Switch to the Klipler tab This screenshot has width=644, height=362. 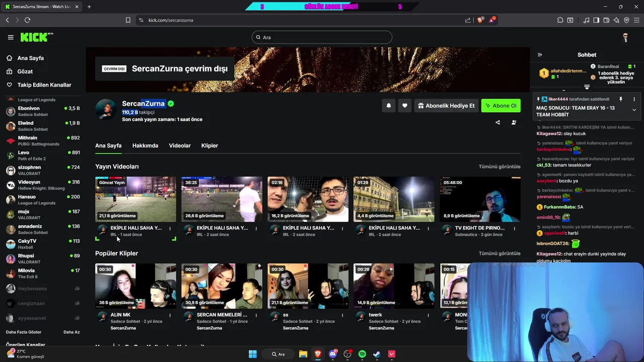(x=209, y=146)
